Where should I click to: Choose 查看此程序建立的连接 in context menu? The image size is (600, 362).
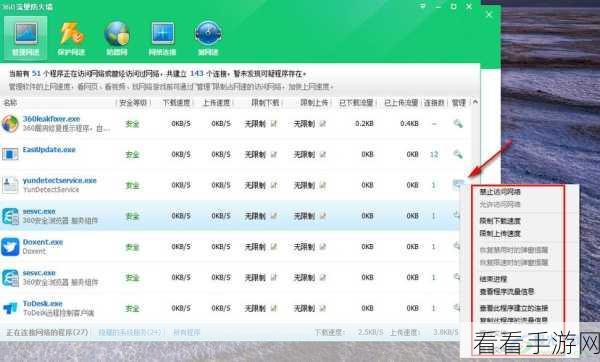coord(514,308)
